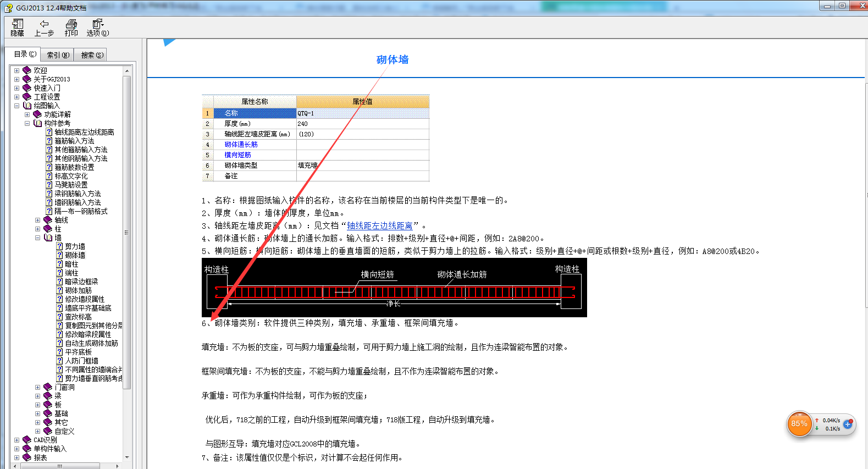868x469 pixels.
Task: Click the tree panel scroll-up arrow
Action: click(127, 70)
